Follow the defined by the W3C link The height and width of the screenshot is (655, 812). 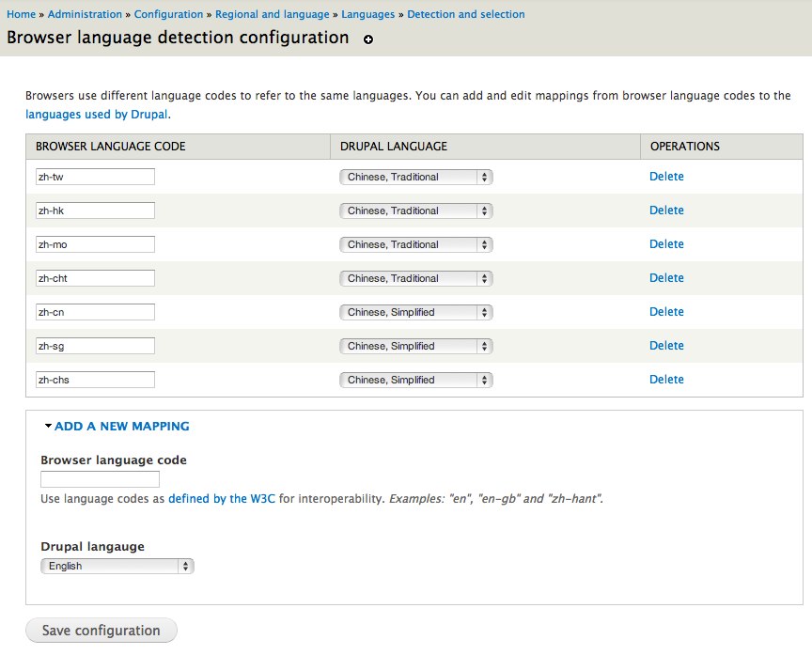222,499
